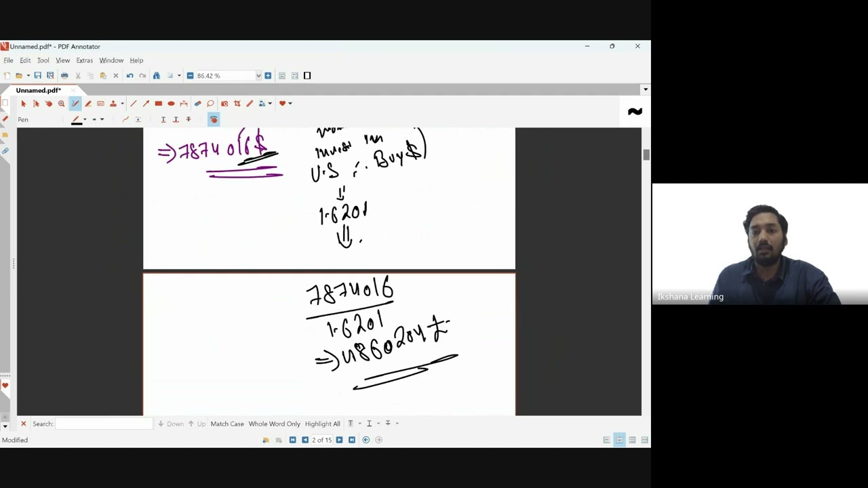This screenshot has width=868, height=488.
Task: Choose the Text box tool
Action: point(100,103)
